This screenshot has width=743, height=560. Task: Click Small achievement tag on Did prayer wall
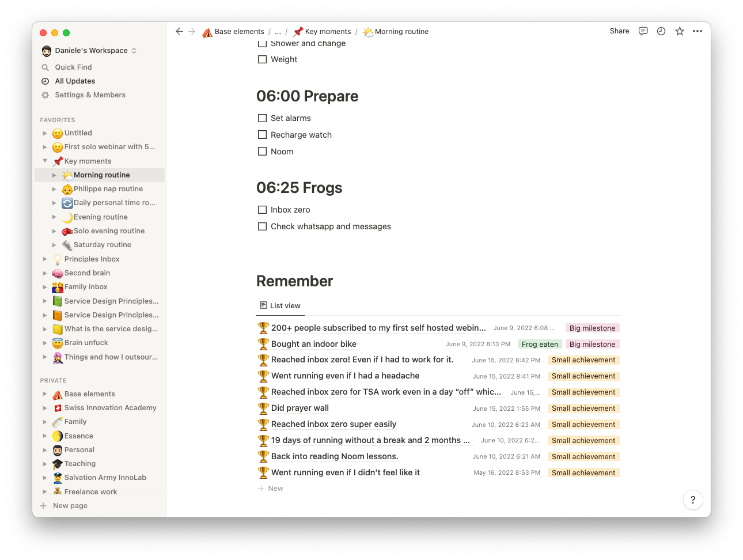point(583,408)
